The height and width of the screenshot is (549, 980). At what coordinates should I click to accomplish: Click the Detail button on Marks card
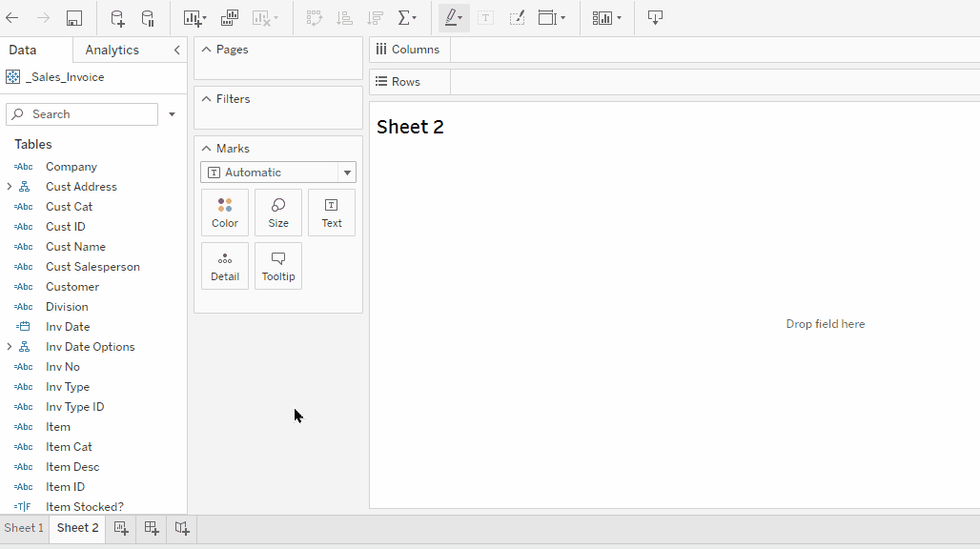(225, 266)
